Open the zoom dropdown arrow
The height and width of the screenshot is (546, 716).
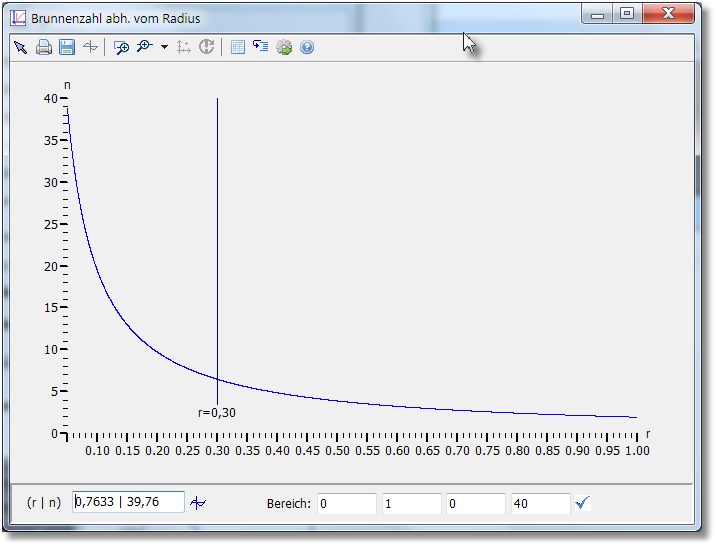tap(164, 47)
